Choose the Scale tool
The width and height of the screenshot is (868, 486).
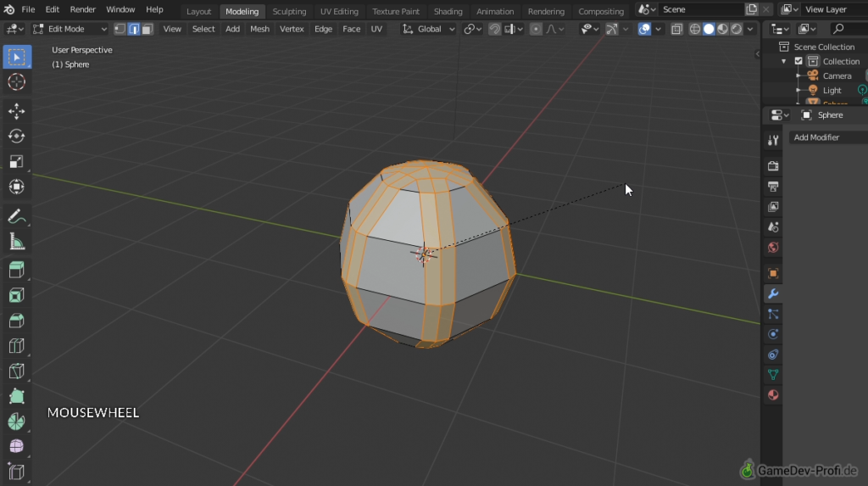coord(17,161)
